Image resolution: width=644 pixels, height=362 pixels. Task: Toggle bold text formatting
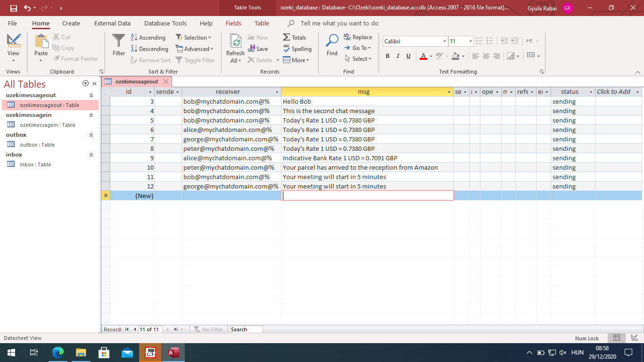(x=388, y=56)
